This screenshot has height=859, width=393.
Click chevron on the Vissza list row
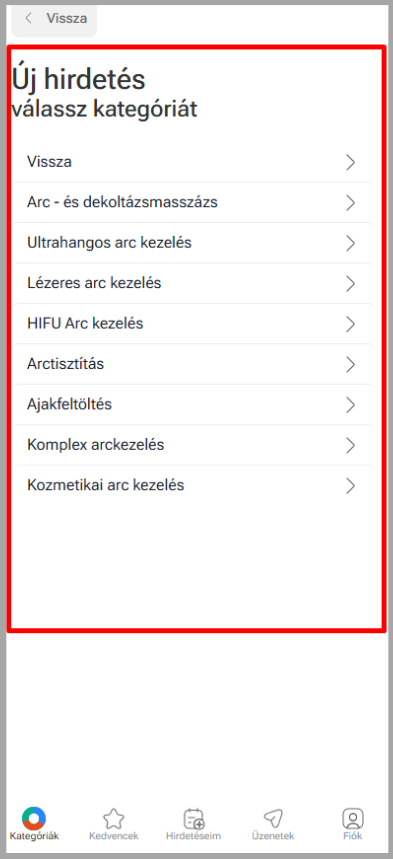tap(351, 163)
